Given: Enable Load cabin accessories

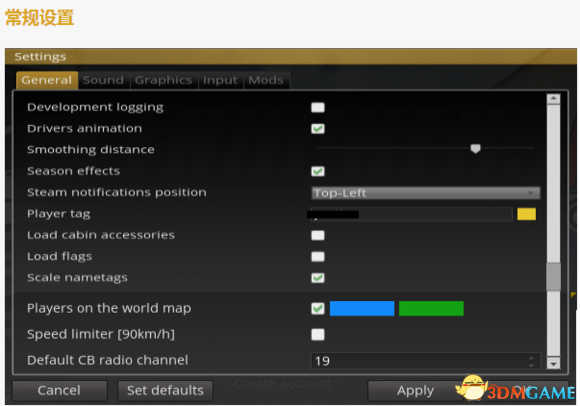Looking at the screenshot, I should [x=318, y=236].
